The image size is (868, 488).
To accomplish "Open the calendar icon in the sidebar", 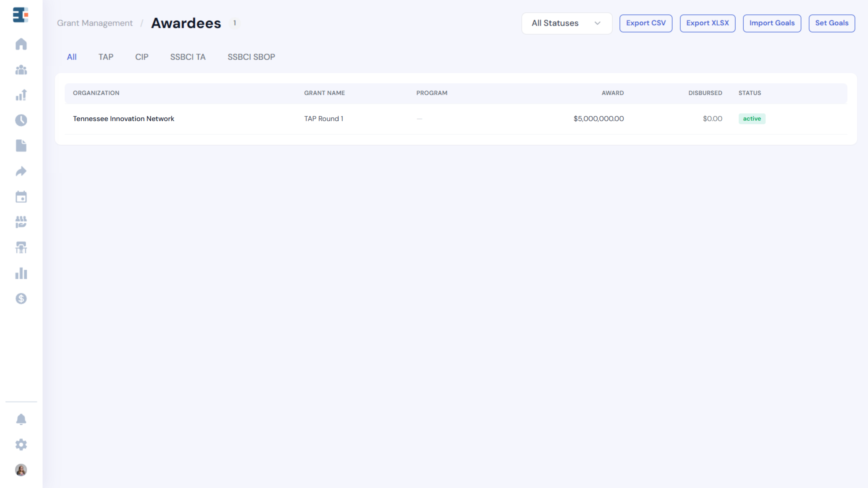I will [21, 197].
